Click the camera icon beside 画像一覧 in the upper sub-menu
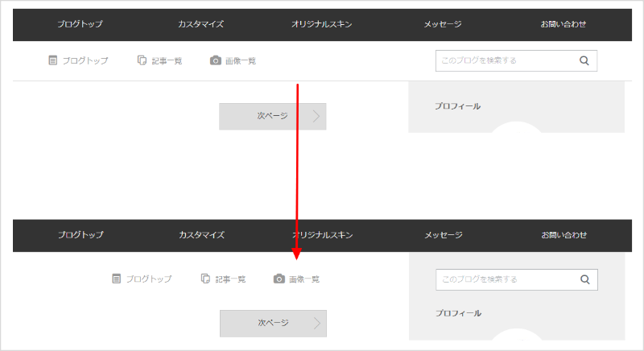Screen dimensions: 644x351 tap(215, 60)
